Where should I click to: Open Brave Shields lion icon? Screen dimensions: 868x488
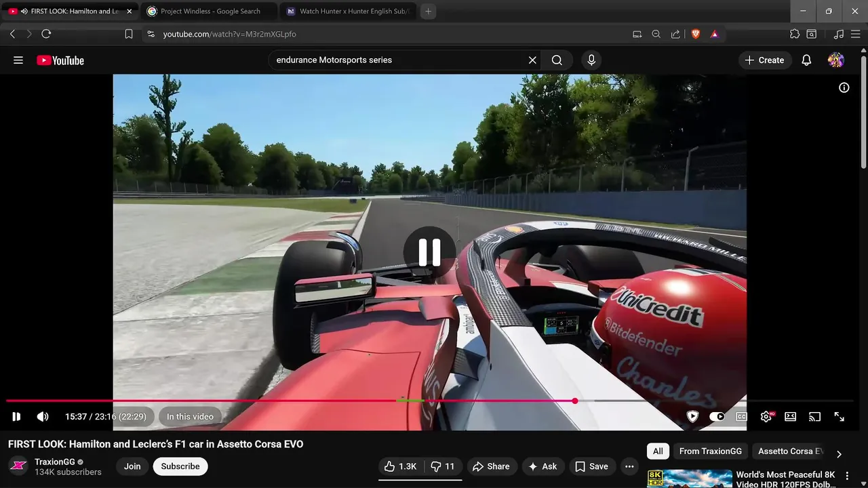695,34
